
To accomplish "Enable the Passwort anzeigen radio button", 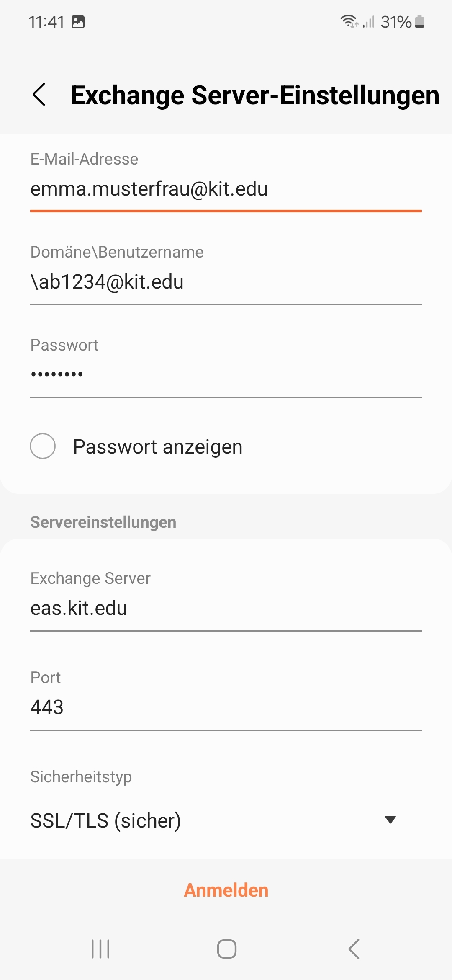I will (43, 446).
